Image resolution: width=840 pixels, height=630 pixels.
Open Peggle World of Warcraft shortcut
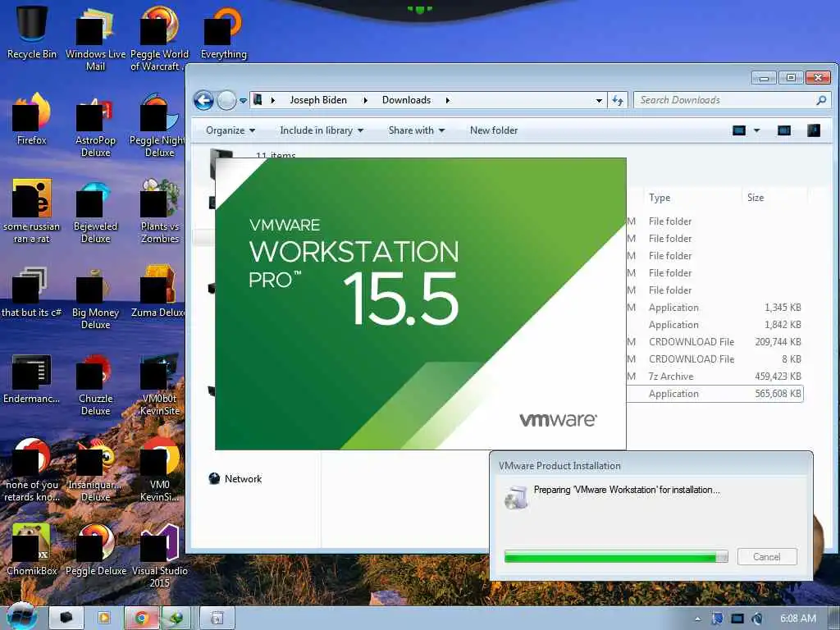click(x=159, y=39)
